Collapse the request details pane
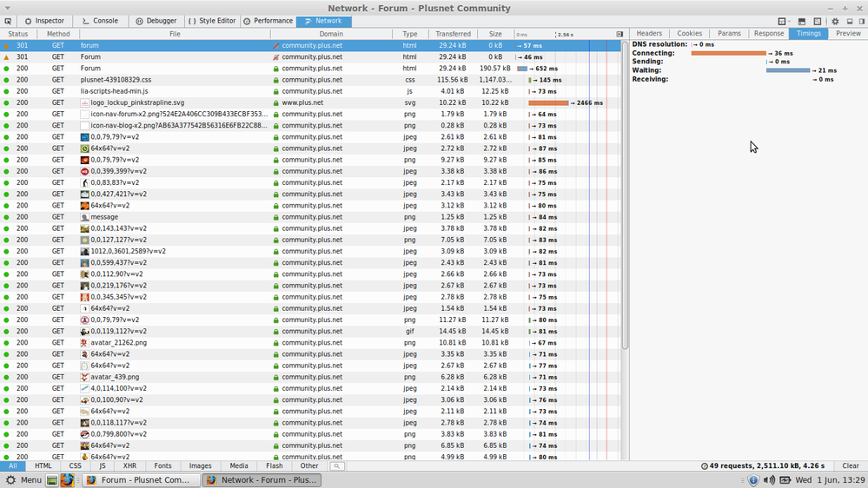868x488 pixels. (x=620, y=34)
